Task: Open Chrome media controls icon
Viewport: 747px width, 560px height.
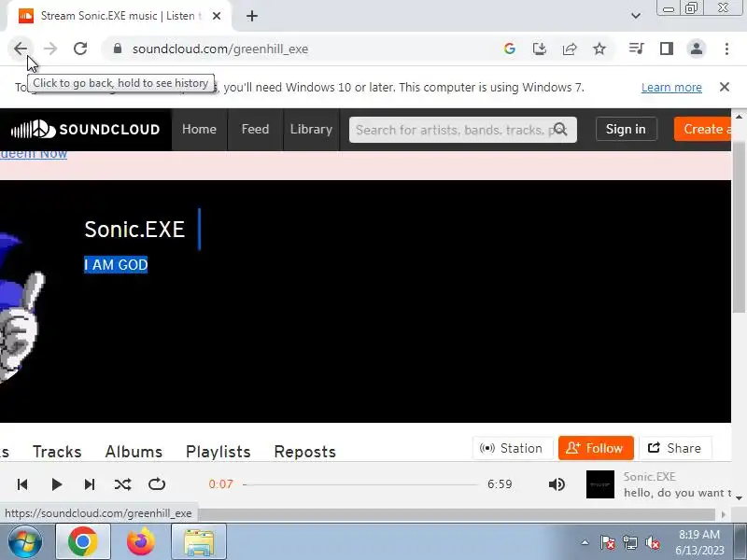Action: coord(637,49)
